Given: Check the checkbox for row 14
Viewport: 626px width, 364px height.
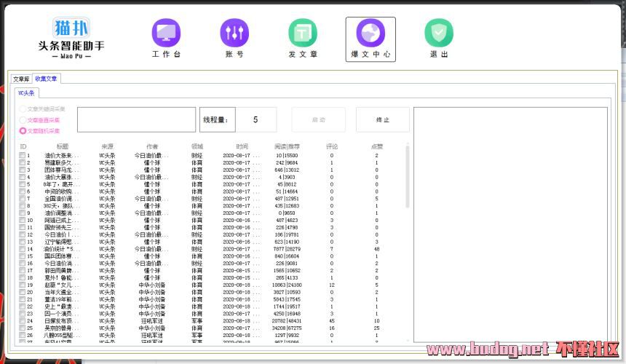Looking at the screenshot, I should pyautogui.click(x=23, y=249).
